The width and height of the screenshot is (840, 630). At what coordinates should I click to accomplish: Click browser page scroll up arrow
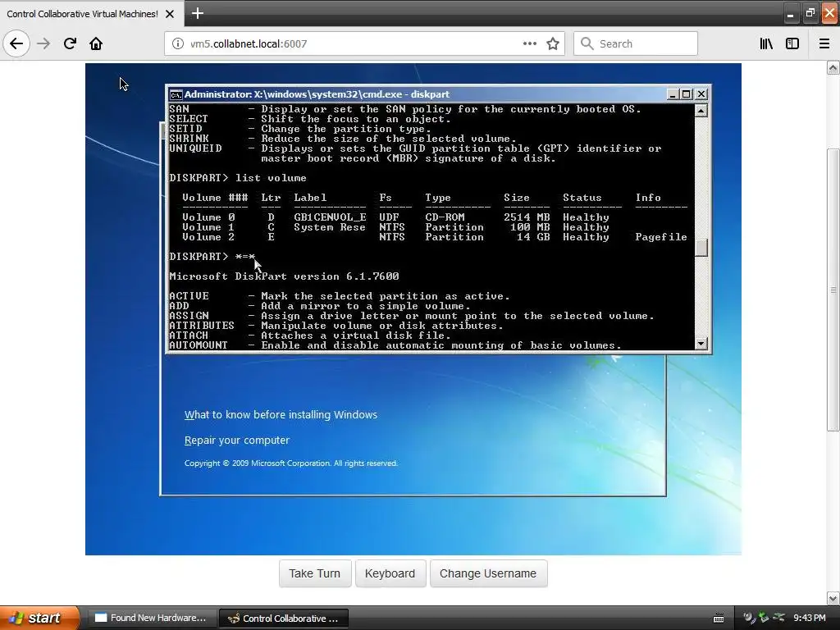pyautogui.click(x=833, y=68)
